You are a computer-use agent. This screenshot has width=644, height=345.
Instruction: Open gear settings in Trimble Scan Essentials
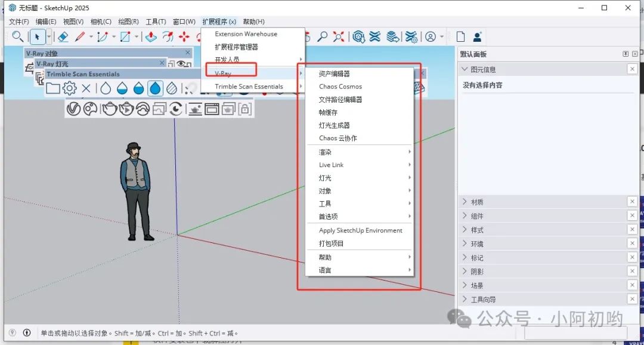[x=69, y=88]
